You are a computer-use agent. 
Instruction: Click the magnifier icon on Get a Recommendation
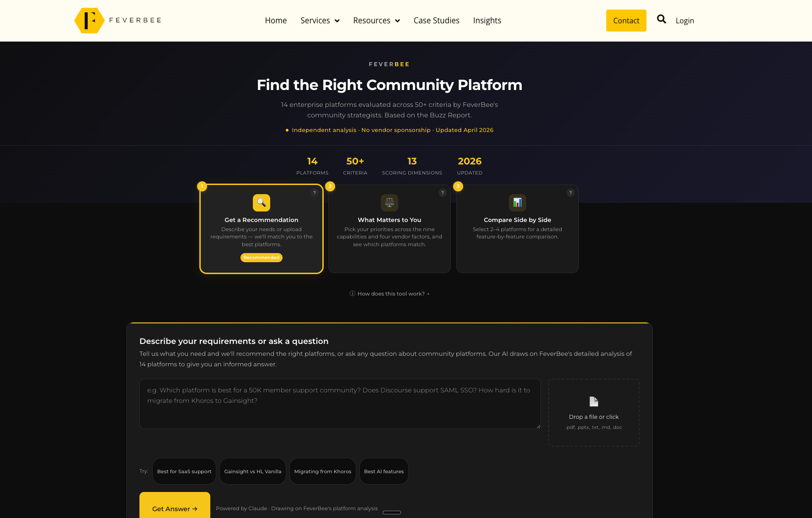click(262, 203)
